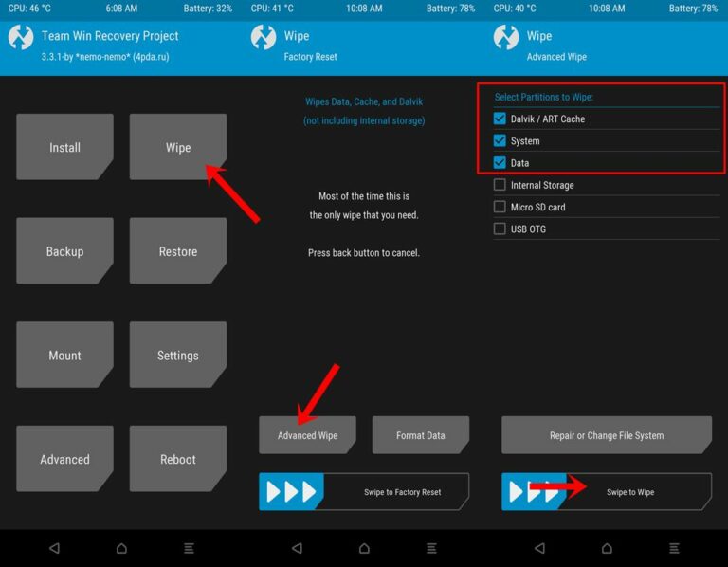Uncheck the Data partition checkbox

(x=500, y=162)
